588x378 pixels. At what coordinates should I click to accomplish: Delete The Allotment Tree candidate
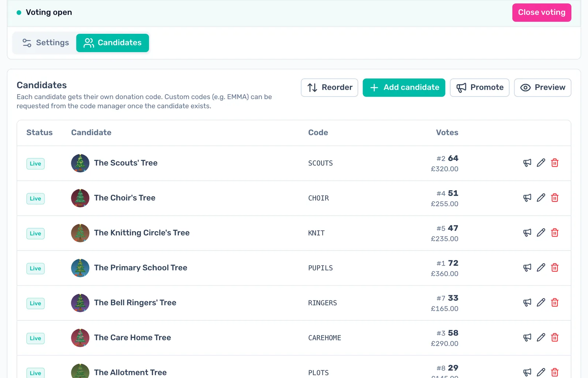pyautogui.click(x=555, y=372)
